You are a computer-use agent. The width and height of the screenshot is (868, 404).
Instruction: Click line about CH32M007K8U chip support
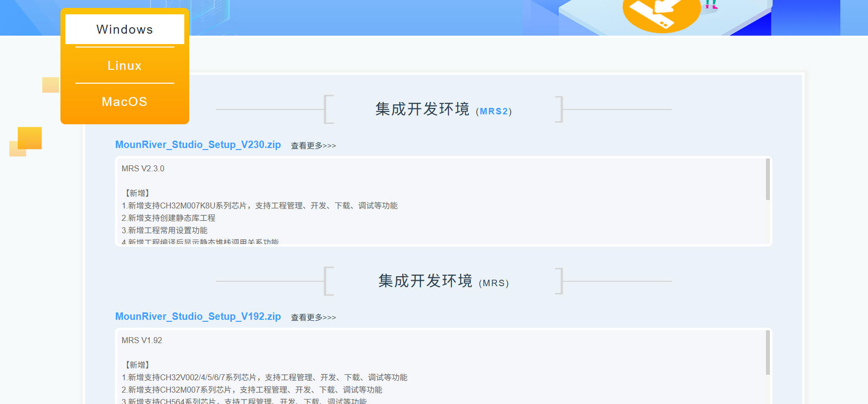pos(260,205)
